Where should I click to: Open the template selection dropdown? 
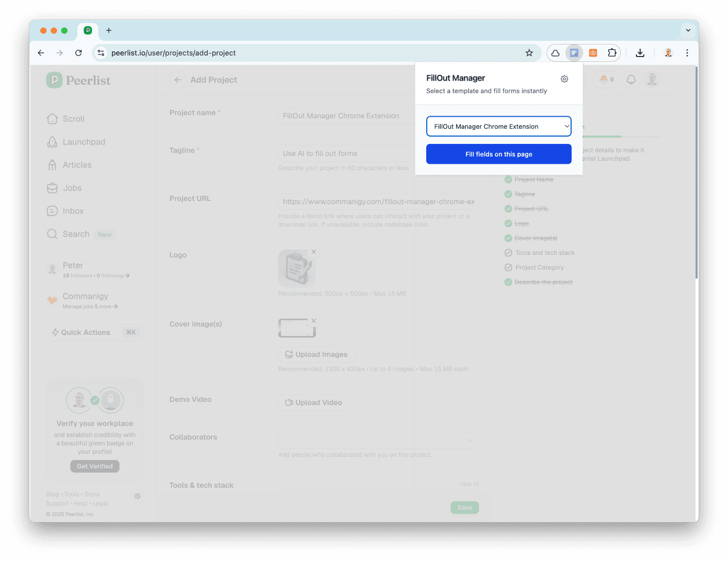click(498, 126)
